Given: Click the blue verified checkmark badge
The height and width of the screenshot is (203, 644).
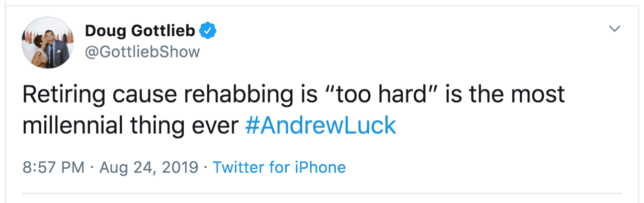Looking at the screenshot, I should click(x=208, y=31).
